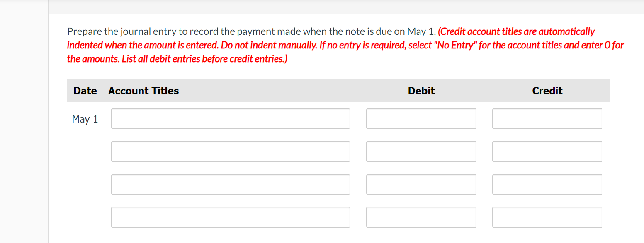
Task: Click the May 1 date label
Action: 85,119
